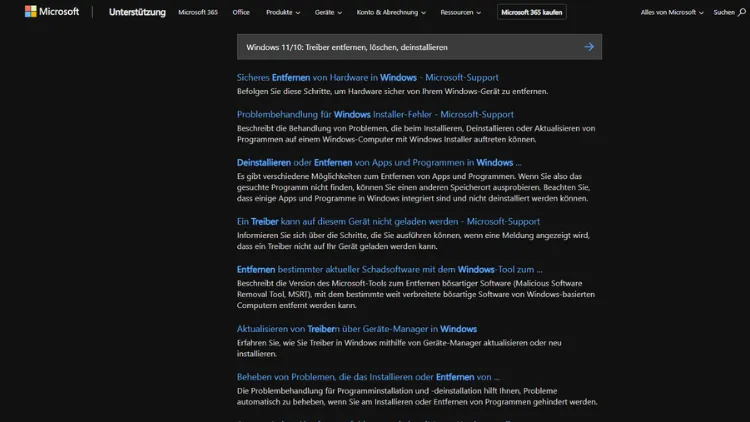Click Microsoft 365 kaufen button
Image resolution: width=750 pixels, height=422 pixels.
(x=531, y=12)
